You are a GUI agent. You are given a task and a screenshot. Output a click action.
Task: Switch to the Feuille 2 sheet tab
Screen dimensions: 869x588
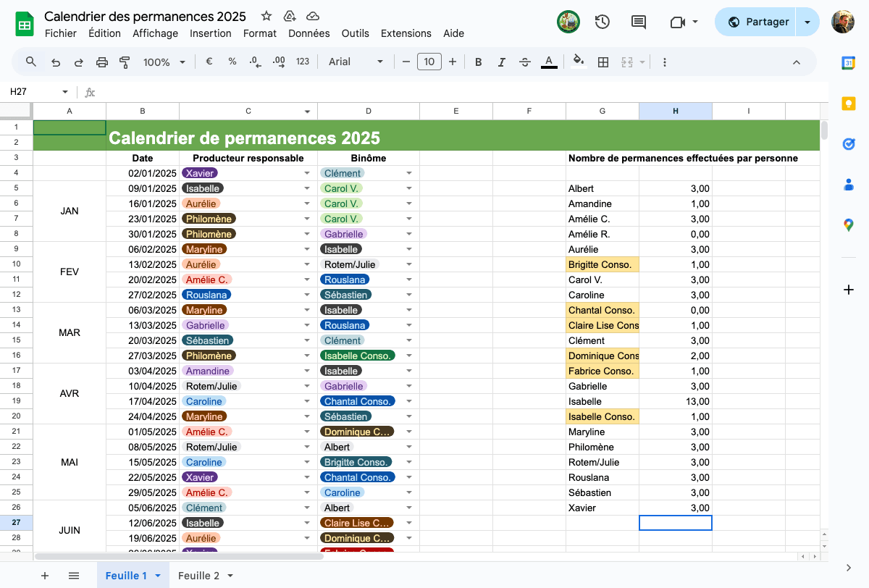(198, 576)
